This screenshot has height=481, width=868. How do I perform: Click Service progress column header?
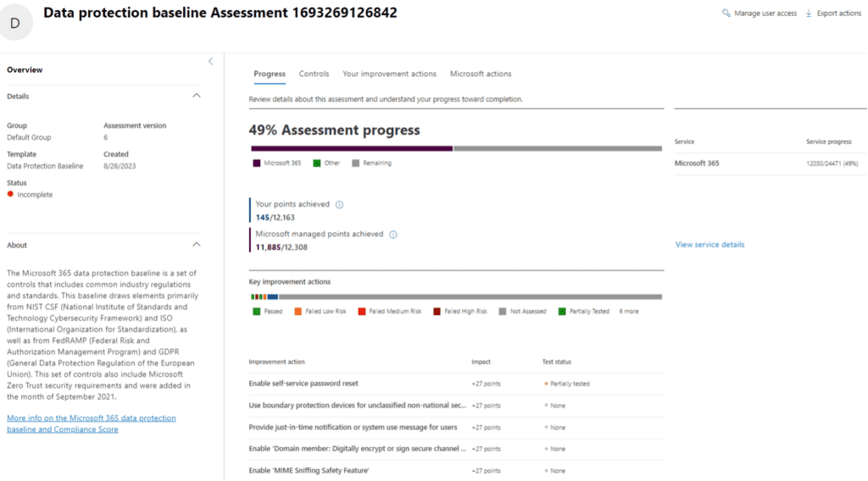tap(829, 141)
